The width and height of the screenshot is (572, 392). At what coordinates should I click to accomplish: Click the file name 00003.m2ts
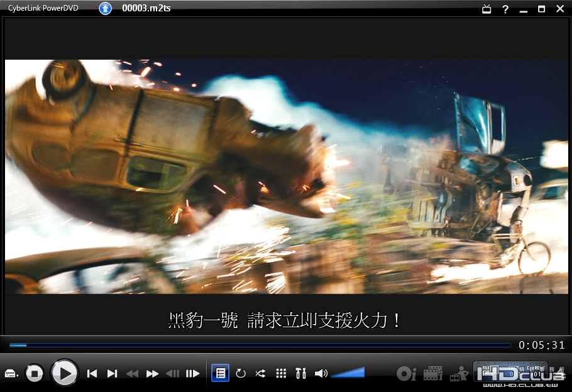(x=146, y=8)
